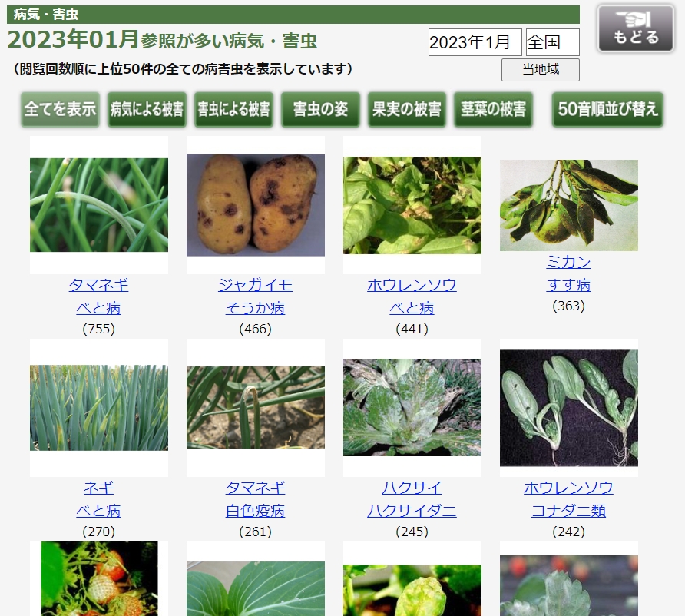Open the mandarin sooty mold photo

[569, 205]
